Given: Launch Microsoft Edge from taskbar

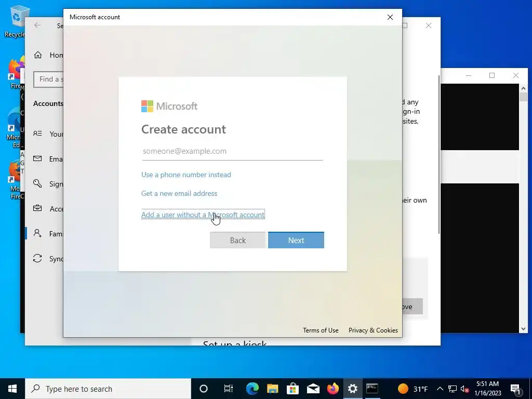Looking at the screenshot, I should 252,389.
